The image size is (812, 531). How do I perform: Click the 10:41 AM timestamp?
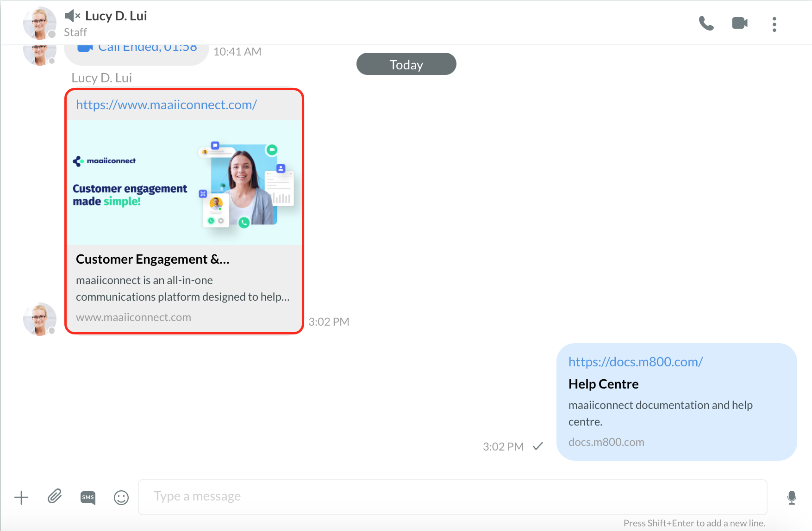[237, 52]
